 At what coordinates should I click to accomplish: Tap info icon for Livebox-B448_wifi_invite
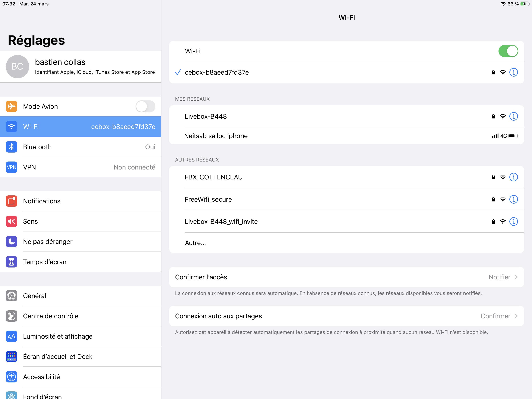(x=513, y=221)
